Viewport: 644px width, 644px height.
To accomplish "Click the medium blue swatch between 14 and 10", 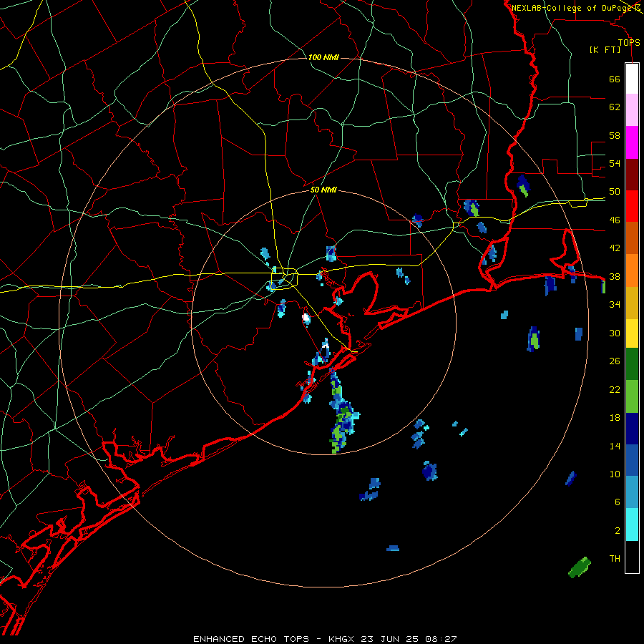I will [632, 460].
